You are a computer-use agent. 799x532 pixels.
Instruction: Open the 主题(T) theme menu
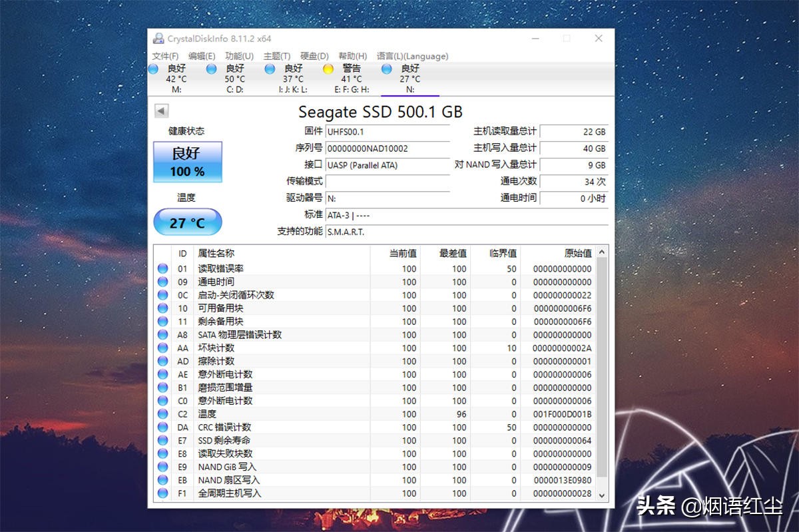[276, 56]
